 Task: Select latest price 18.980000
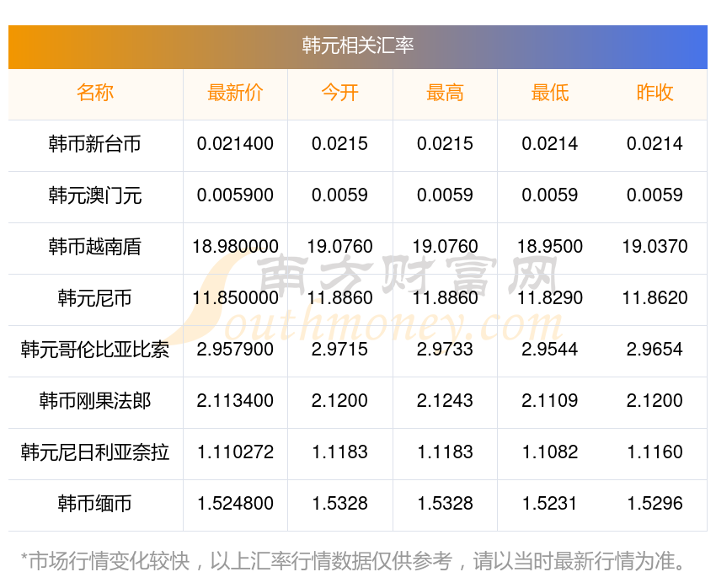coord(235,247)
